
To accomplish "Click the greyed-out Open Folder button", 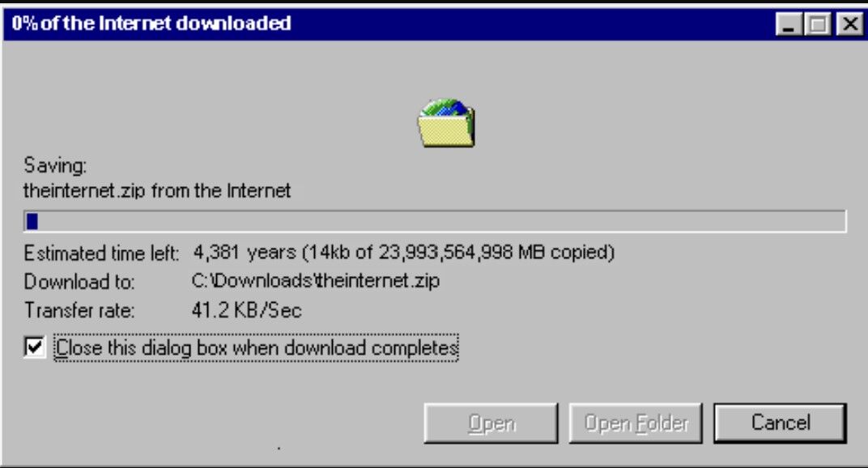I will pyautogui.click(x=636, y=423).
